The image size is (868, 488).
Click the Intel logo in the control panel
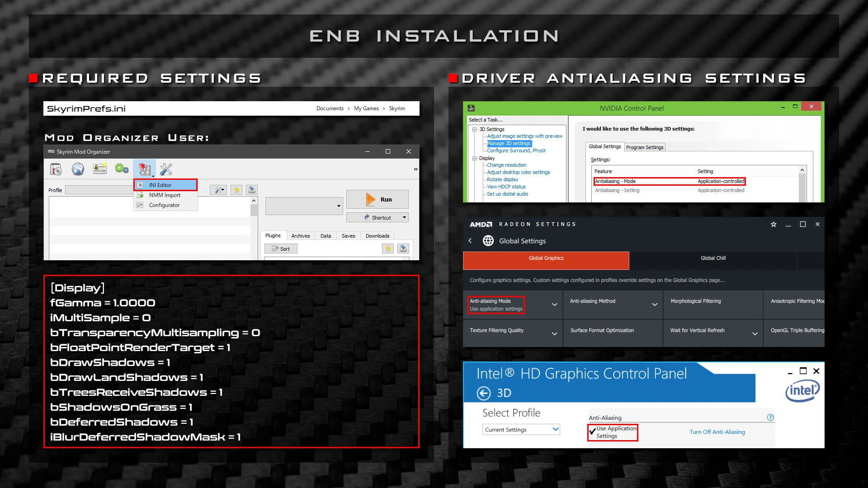tap(802, 390)
